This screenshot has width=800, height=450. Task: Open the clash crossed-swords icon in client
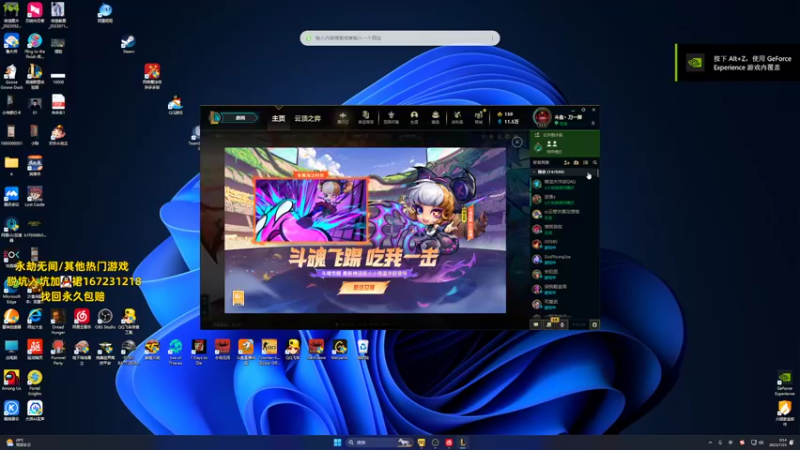tap(342, 117)
